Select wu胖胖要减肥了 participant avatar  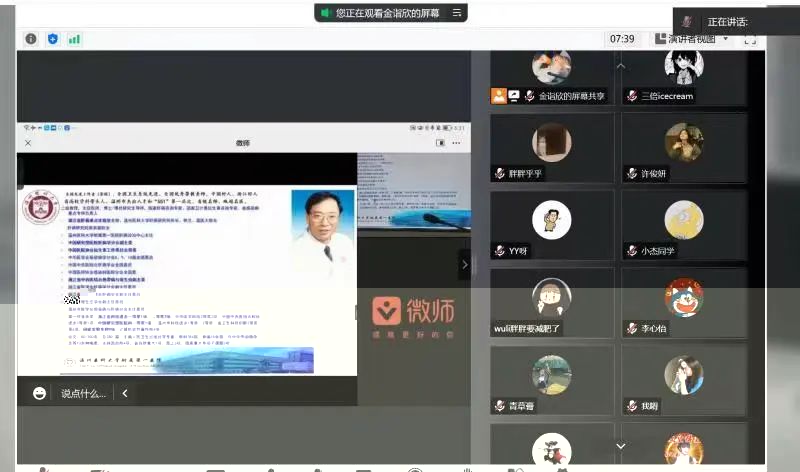tap(552, 297)
